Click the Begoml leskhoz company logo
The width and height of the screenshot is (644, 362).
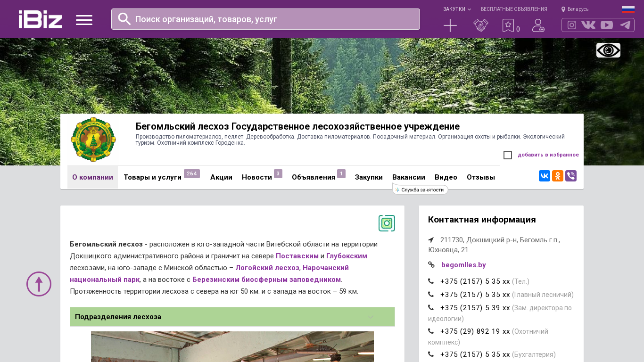click(x=93, y=140)
